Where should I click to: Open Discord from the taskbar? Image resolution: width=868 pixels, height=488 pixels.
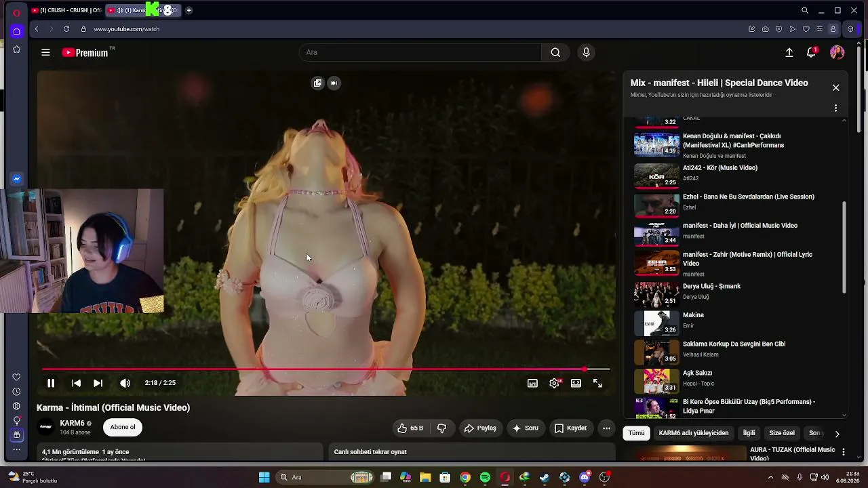(x=585, y=477)
